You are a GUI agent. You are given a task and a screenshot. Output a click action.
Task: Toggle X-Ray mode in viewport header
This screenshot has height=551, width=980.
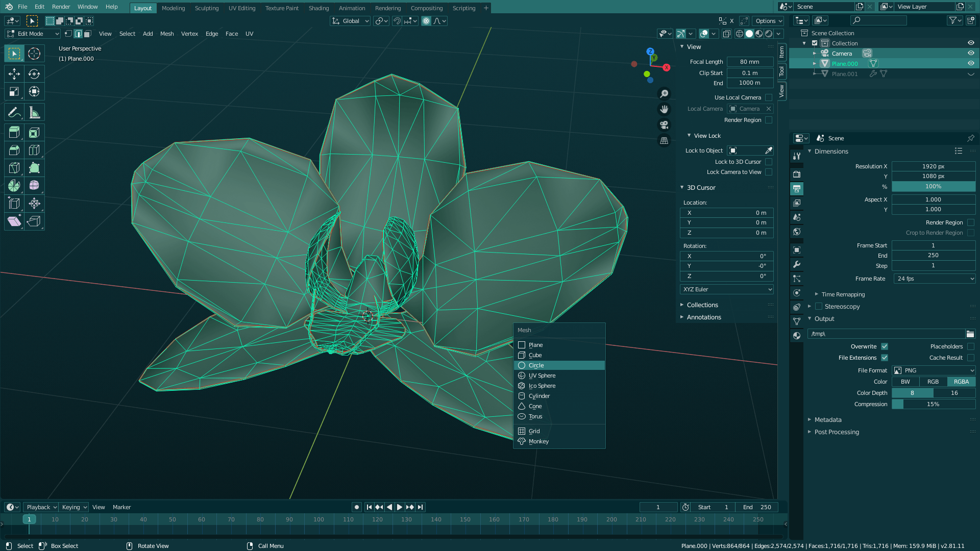click(x=727, y=34)
